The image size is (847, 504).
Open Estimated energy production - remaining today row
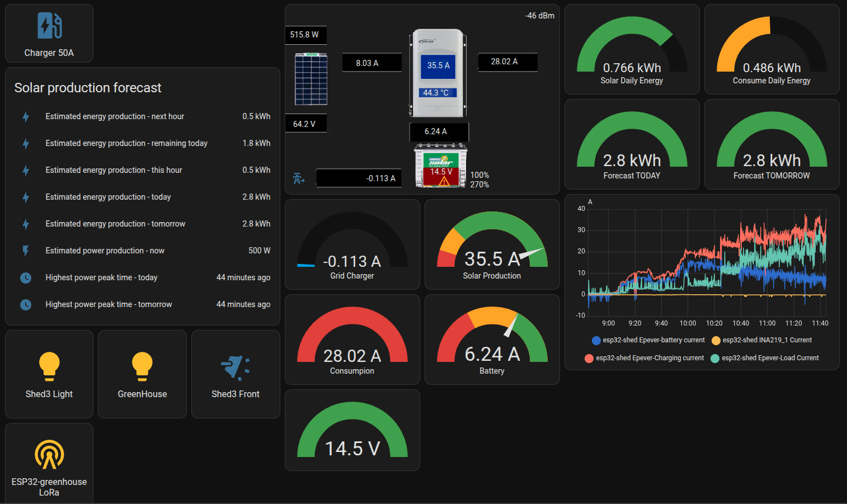coord(126,143)
